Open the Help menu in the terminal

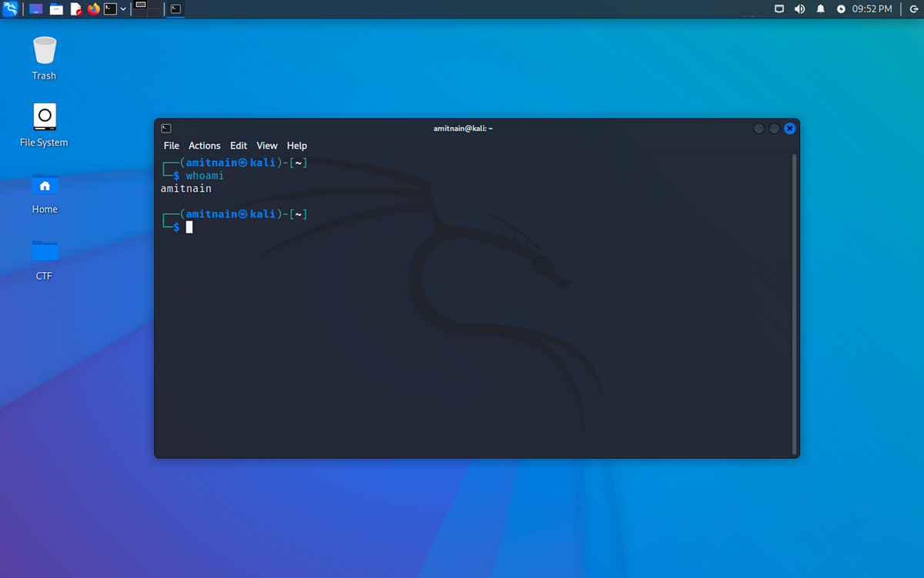click(296, 145)
